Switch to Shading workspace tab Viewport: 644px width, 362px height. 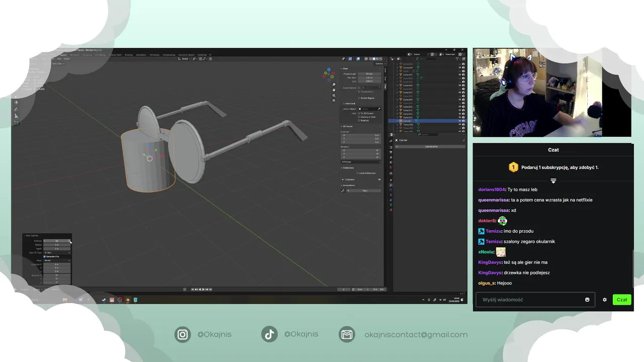(x=129, y=55)
